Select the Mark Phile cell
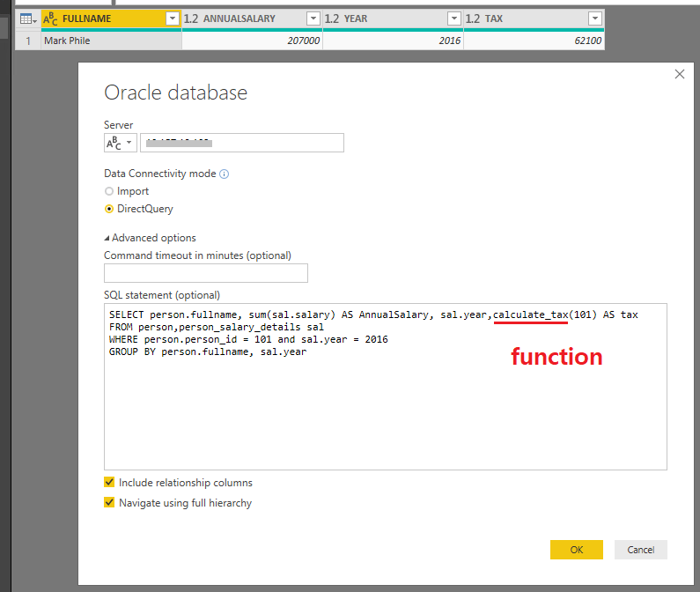Viewport: 700px width, 592px height. 111,41
